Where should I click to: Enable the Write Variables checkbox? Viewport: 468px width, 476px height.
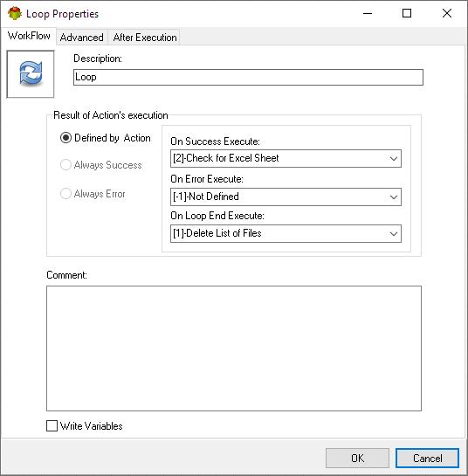(52, 425)
